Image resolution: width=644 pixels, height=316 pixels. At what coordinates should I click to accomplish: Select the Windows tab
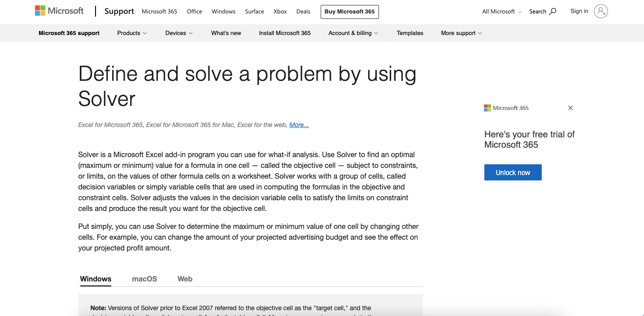pos(95,279)
